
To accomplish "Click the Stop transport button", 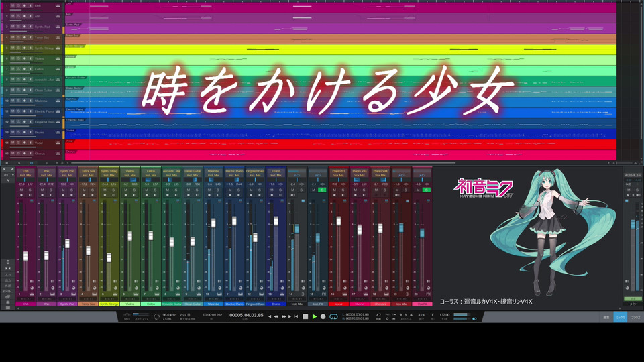I will pos(305,316).
